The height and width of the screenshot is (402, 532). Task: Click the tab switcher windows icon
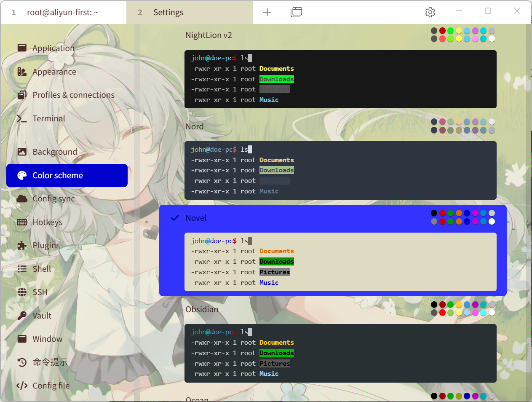pos(297,12)
